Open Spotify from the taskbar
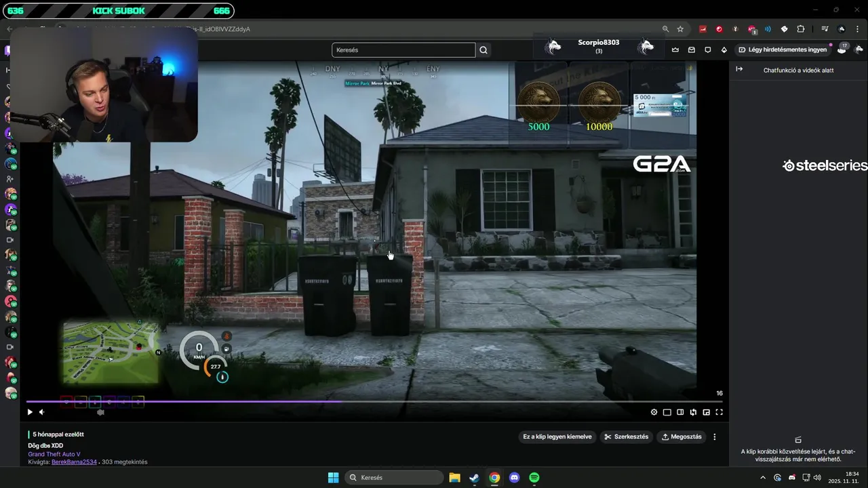868x488 pixels. coord(534,478)
